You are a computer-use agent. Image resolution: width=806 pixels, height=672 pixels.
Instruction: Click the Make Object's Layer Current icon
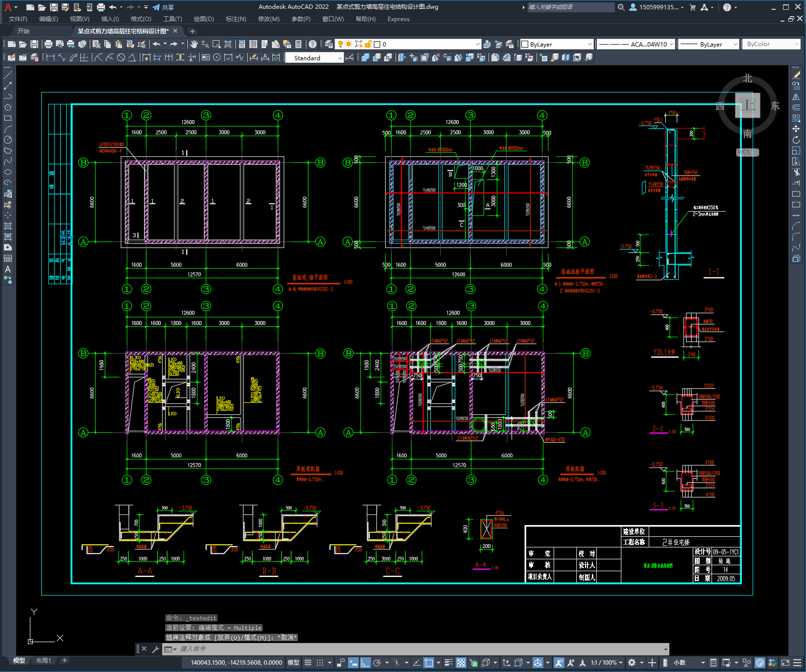point(487,44)
